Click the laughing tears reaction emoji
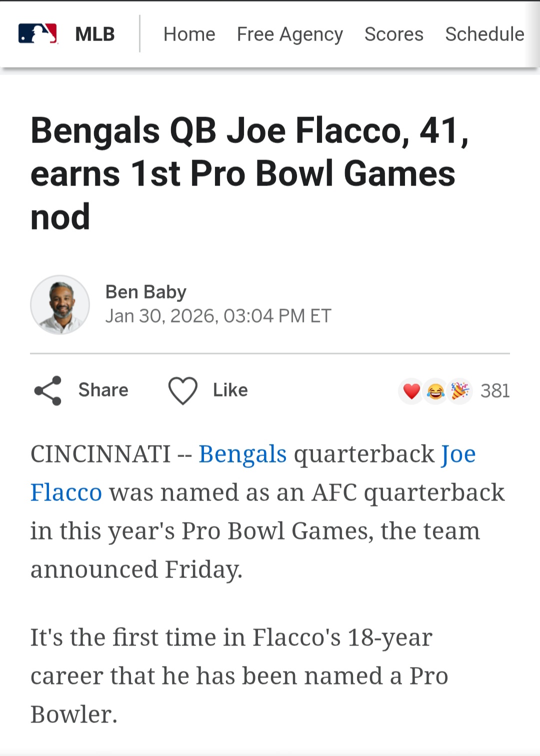The image size is (540, 756). [x=435, y=391]
